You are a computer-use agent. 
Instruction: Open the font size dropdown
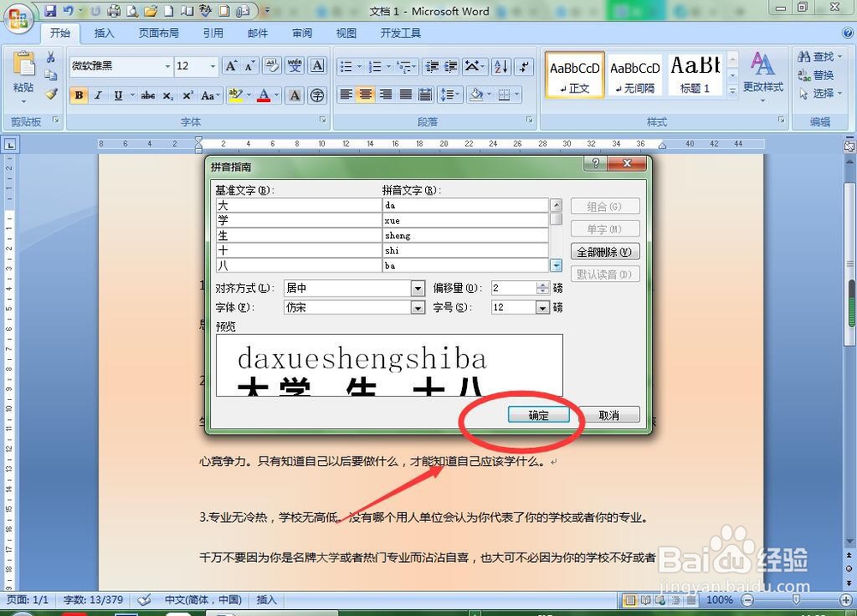click(213, 66)
